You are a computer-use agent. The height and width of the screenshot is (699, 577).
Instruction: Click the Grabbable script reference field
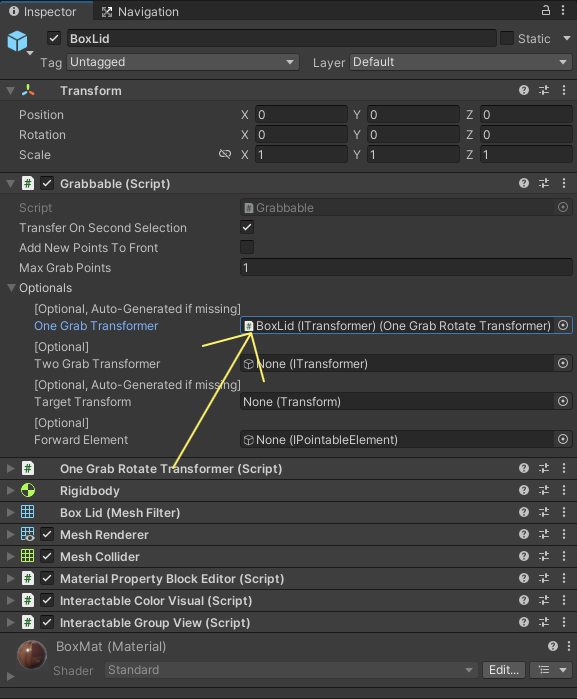(406, 207)
